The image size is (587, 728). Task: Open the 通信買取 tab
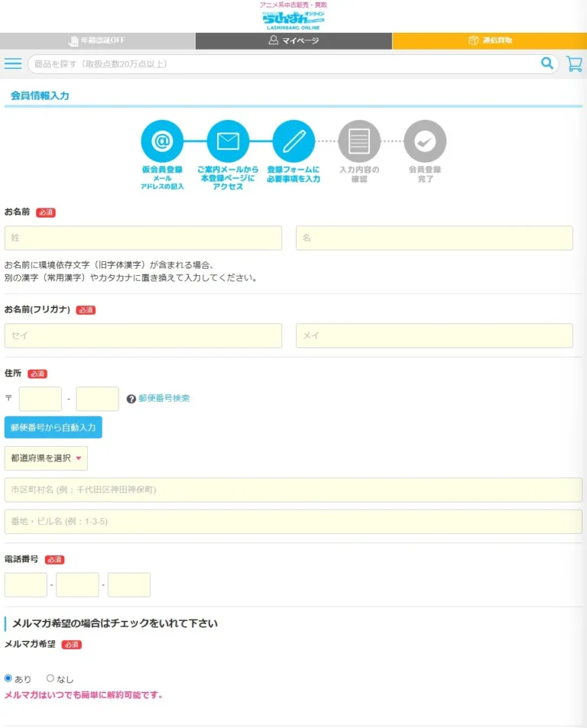tap(489, 40)
